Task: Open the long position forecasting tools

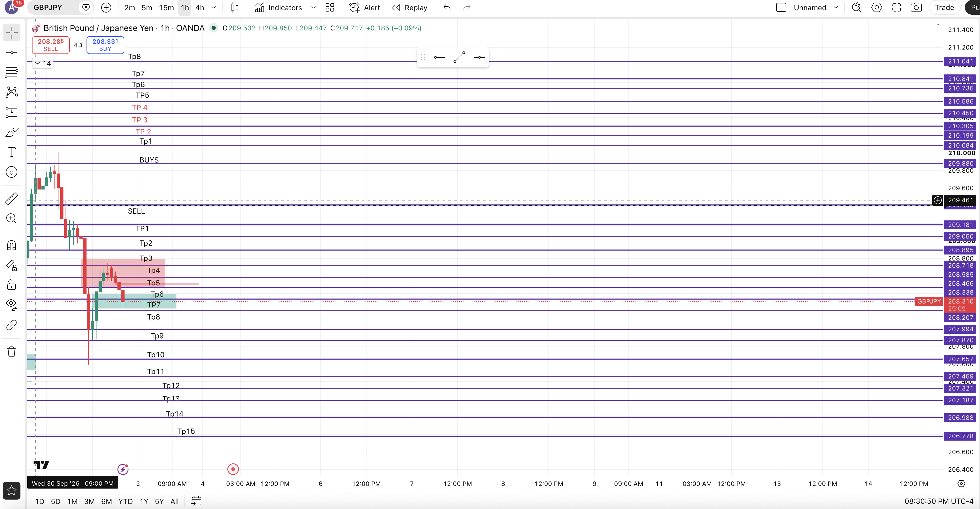Action: pos(12,112)
